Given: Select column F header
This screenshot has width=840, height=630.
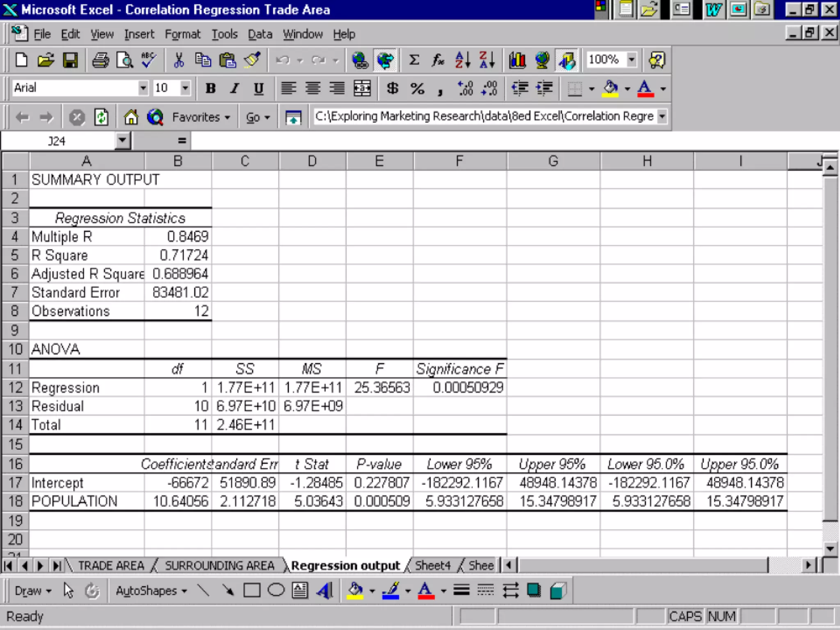Looking at the screenshot, I should (460, 161).
